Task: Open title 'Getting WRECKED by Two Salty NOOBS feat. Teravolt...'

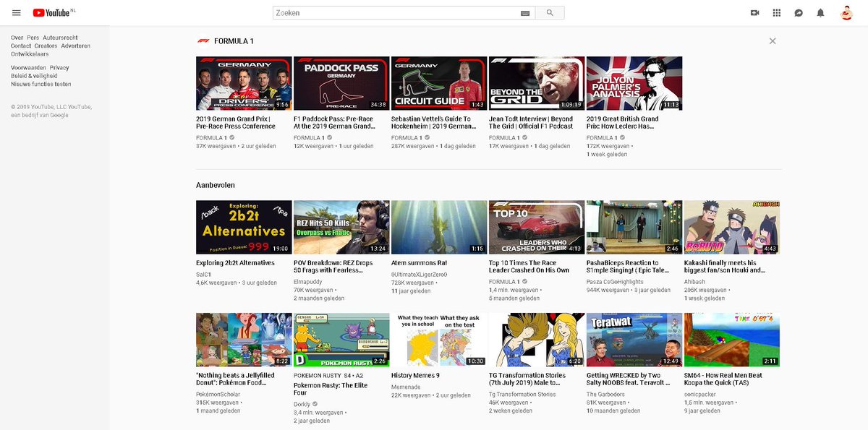Action: click(629, 379)
